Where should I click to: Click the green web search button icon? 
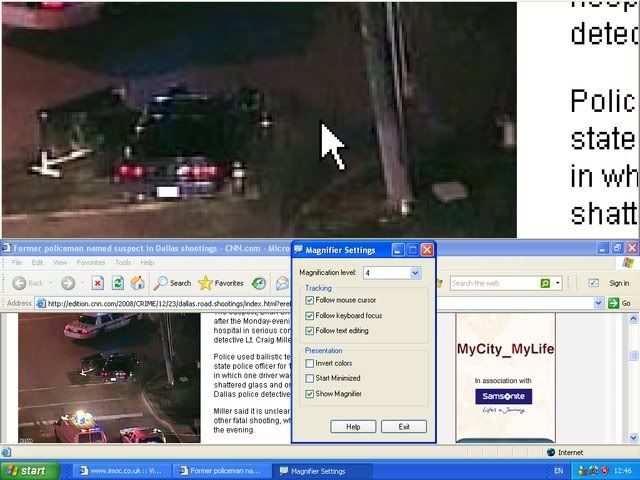pos(545,283)
